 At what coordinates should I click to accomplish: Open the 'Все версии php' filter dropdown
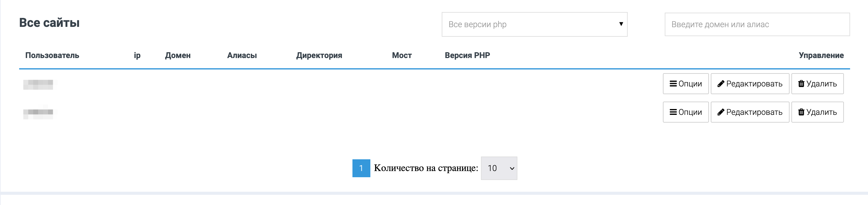pyautogui.click(x=534, y=25)
